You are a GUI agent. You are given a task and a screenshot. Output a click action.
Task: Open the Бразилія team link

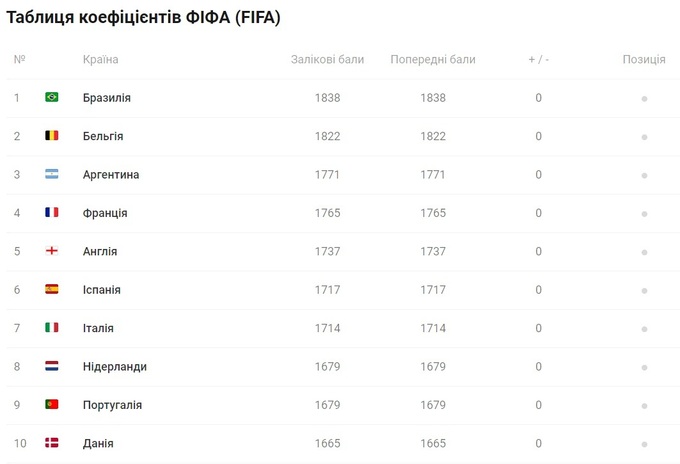[x=107, y=98]
